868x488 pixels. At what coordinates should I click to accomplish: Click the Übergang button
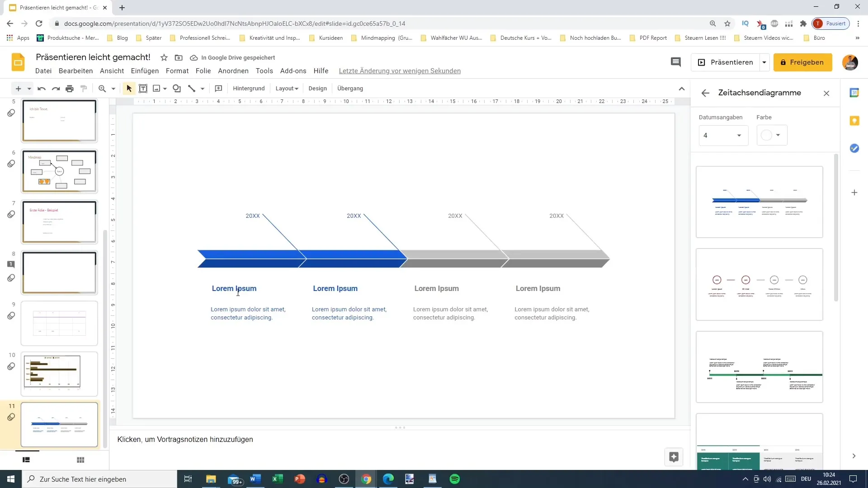click(350, 89)
